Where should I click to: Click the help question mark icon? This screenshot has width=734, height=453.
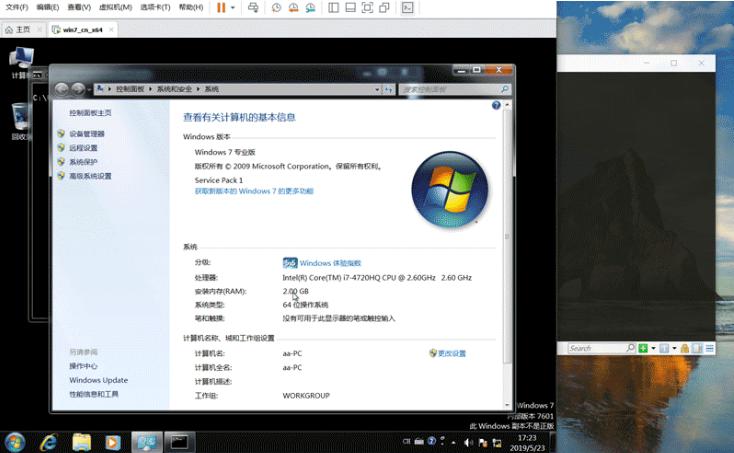(496, 105)
